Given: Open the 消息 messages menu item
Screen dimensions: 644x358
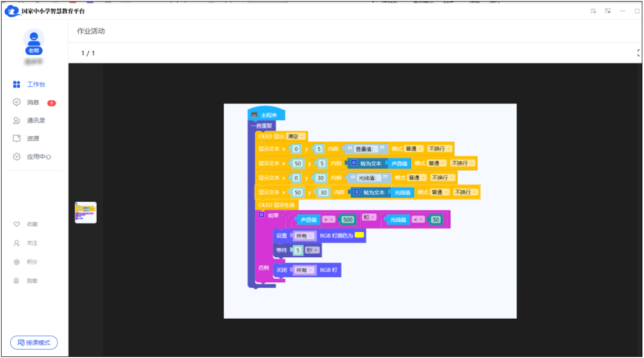Looking at the screenshot, I should pyautogui.click(x=33, y=102).
